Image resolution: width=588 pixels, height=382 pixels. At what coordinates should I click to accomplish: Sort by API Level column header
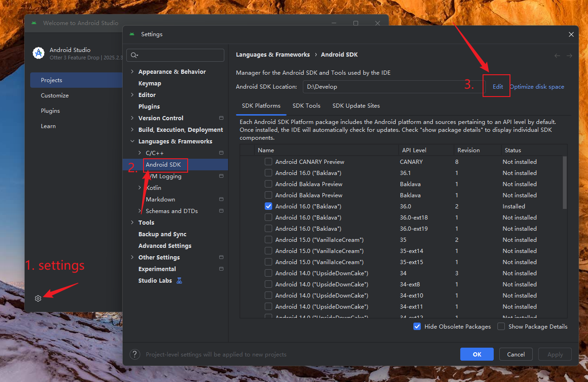coord(426,150)
